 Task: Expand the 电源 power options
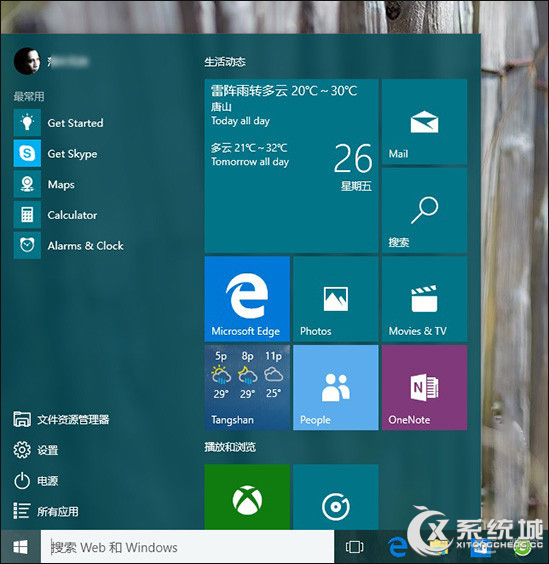[x=36, y=481]
